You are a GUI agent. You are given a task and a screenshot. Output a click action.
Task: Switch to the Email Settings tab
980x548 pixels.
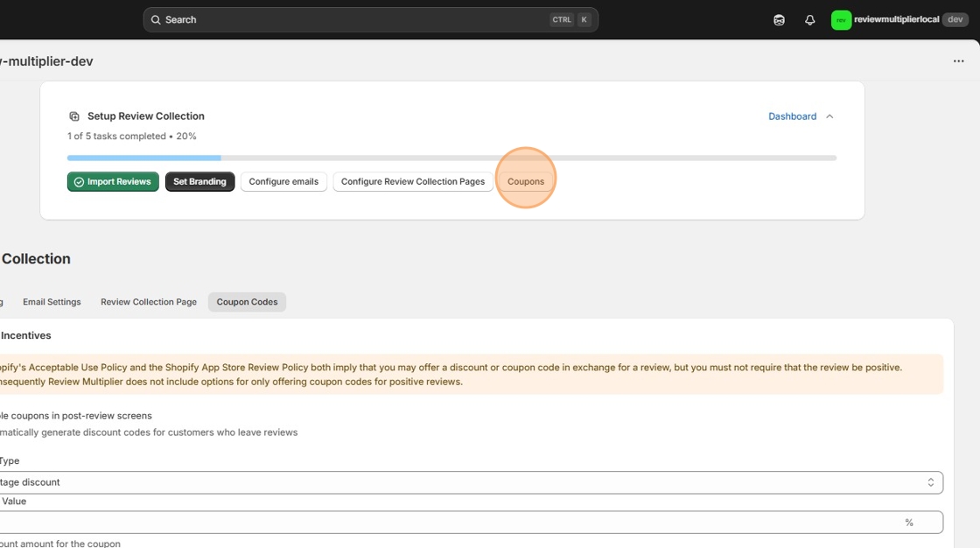coord(52,301)
